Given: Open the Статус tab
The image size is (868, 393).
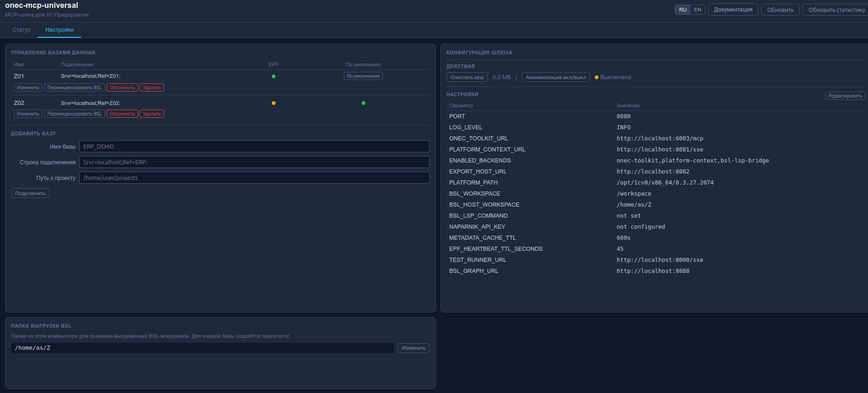Looking at the screenshot, I should point(22,30).
